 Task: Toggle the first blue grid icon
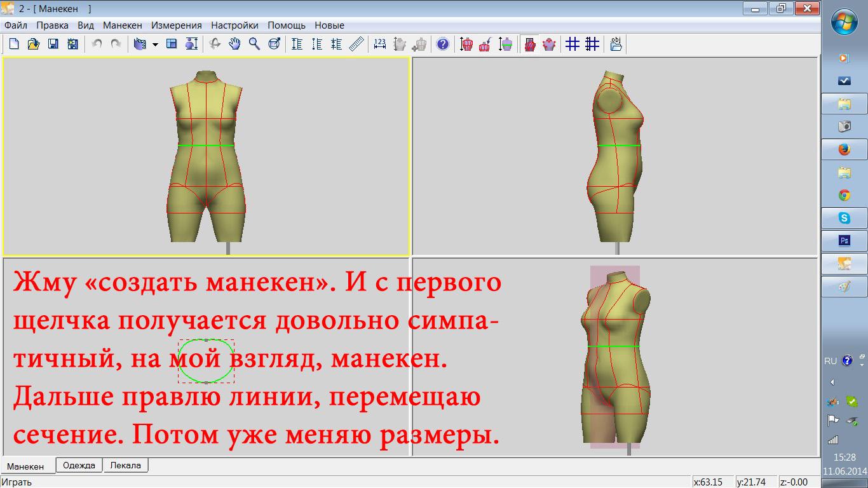[573, 44]
